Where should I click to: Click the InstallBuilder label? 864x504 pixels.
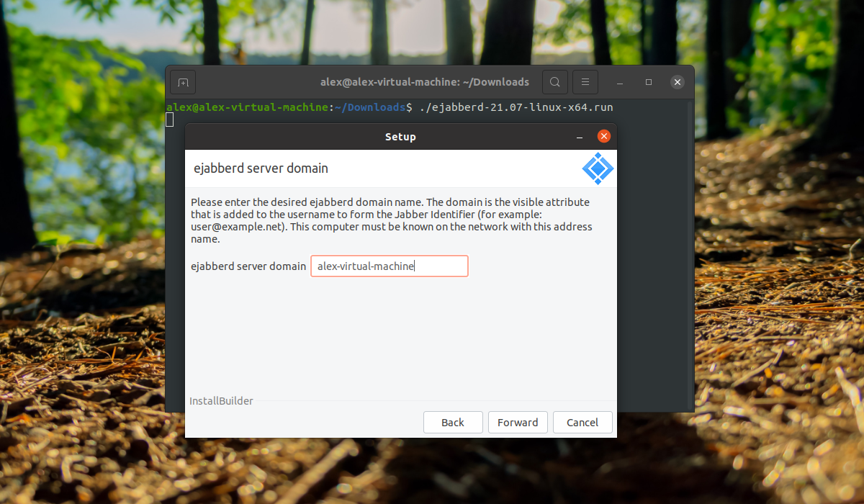221,401
